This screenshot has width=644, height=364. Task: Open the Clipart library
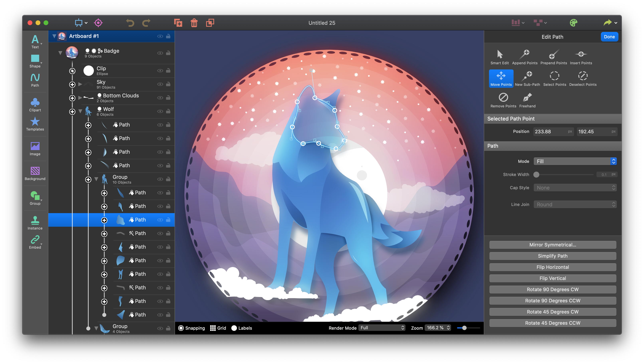tap(35, 105)
